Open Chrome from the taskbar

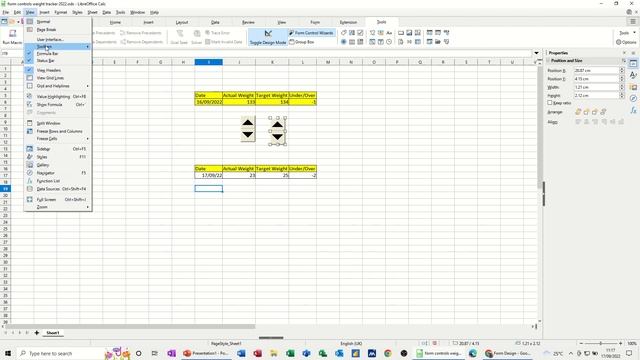tap(388, 353)
